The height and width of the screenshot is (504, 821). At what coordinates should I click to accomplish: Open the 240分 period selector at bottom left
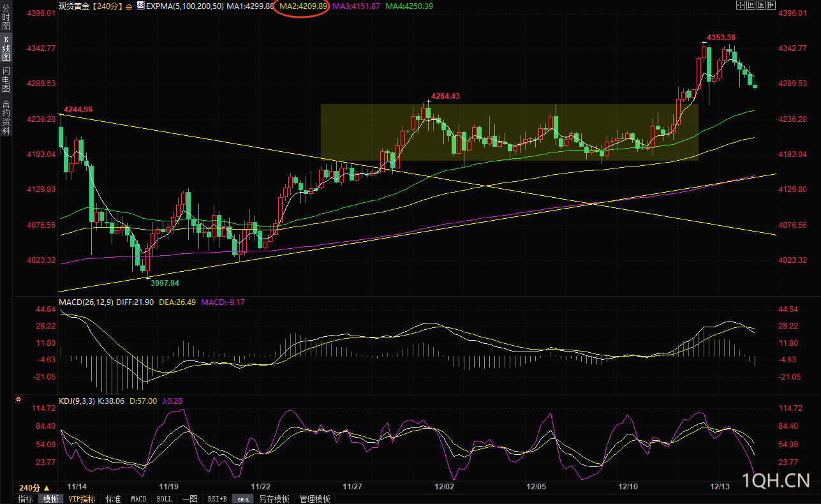pyautogui.click(x=34, y=487)
